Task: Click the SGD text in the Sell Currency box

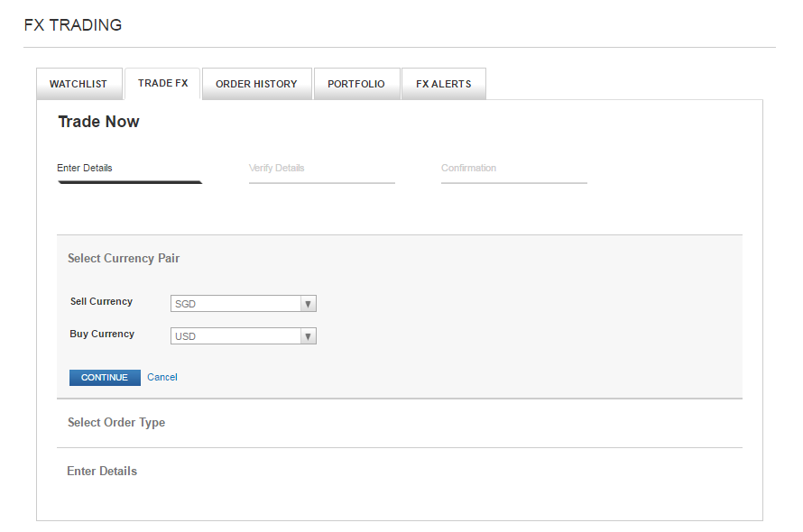Action: 186,305
